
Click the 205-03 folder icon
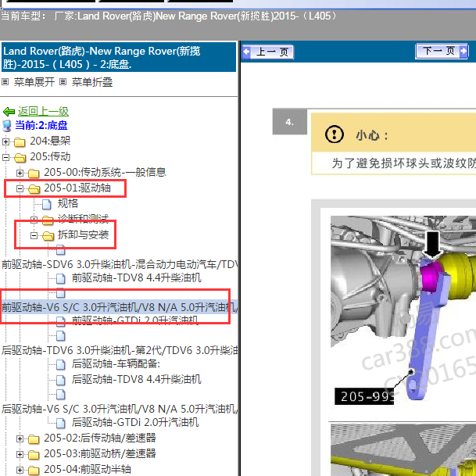click(x=34, y=455)
